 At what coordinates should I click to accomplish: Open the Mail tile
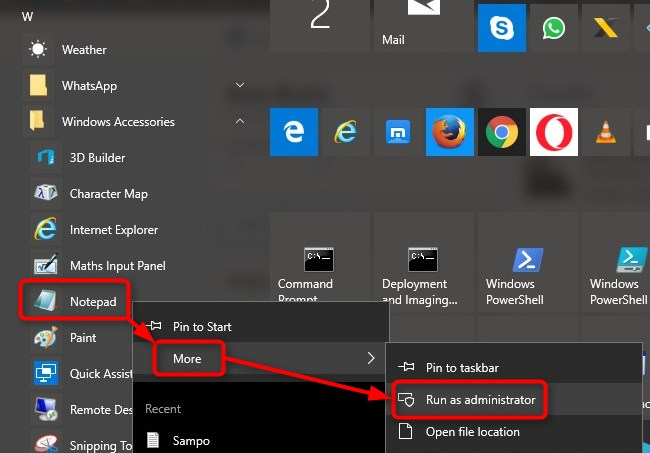(424, 26)
